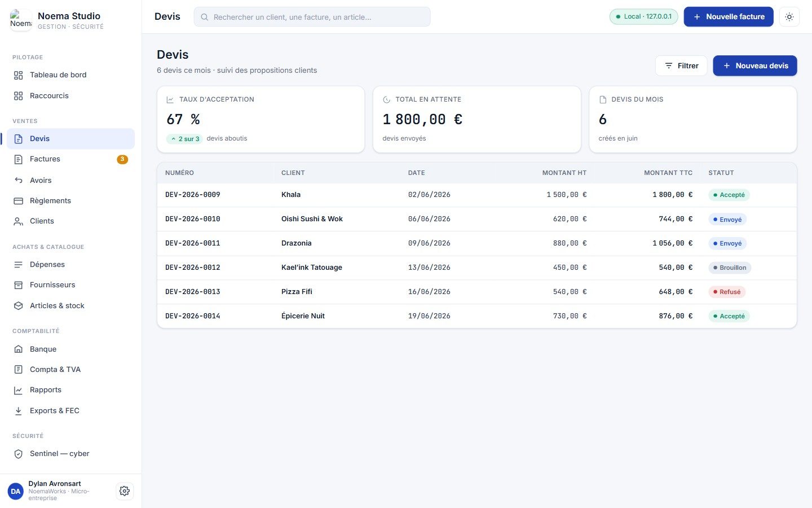Go to Clients list
Screen dimensions: 812x508
pyautogui.click(x=70, y=221)
